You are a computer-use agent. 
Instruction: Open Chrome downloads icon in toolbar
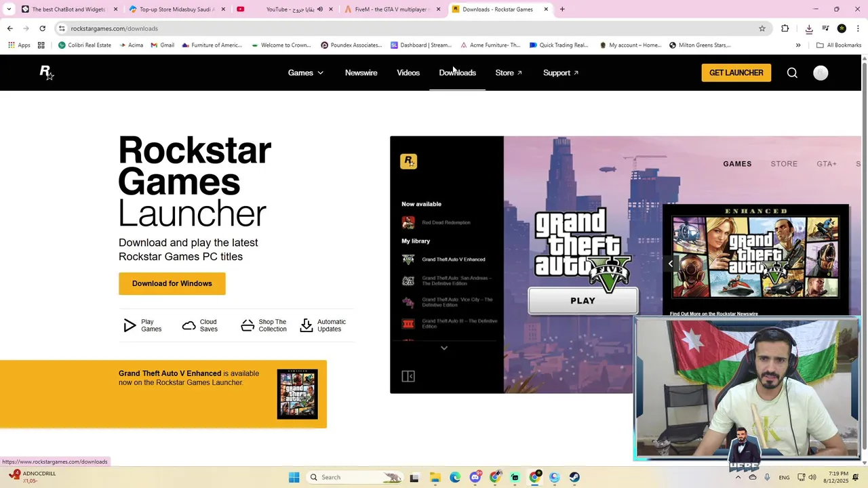(x=809, y=28)
